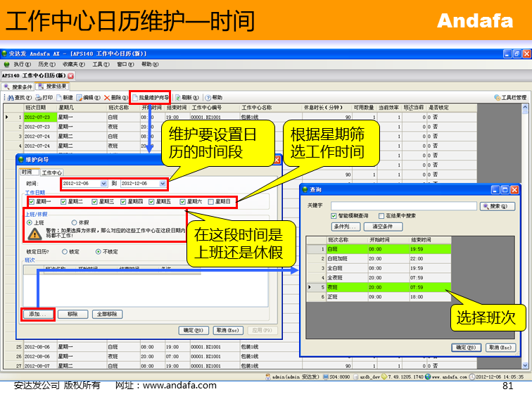Click the 查找 (Find) toolbar icon
The height and width of the screenshot is (399, 532).
pyautogui.click(x=18, y=98)
